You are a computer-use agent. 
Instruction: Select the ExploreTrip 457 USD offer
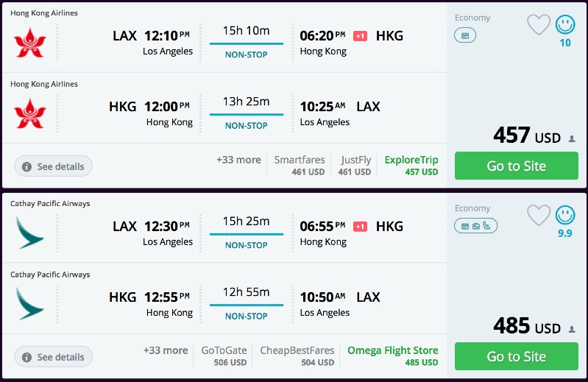(x=411, y=165)
